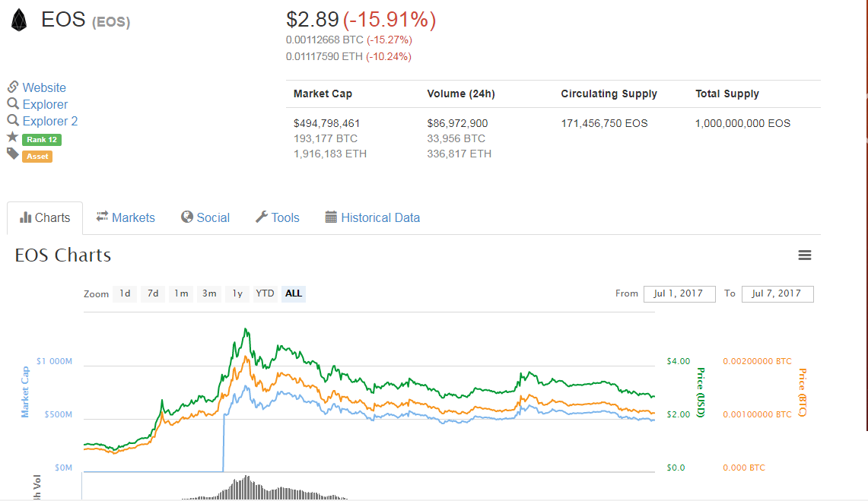Click the To date field Jul 7, 2017
Image resolution: width=868 pixels, height=501 pixels.
(x=777, y=293)
